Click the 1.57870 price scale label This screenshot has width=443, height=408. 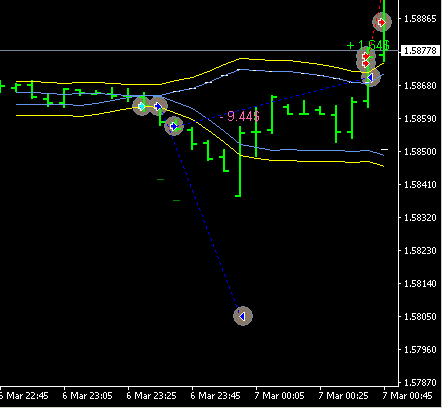point(420,382)
